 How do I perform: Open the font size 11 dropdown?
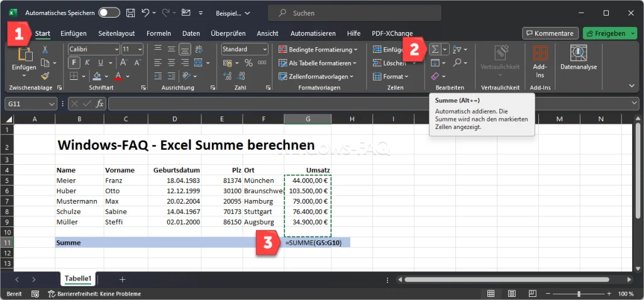140,49
